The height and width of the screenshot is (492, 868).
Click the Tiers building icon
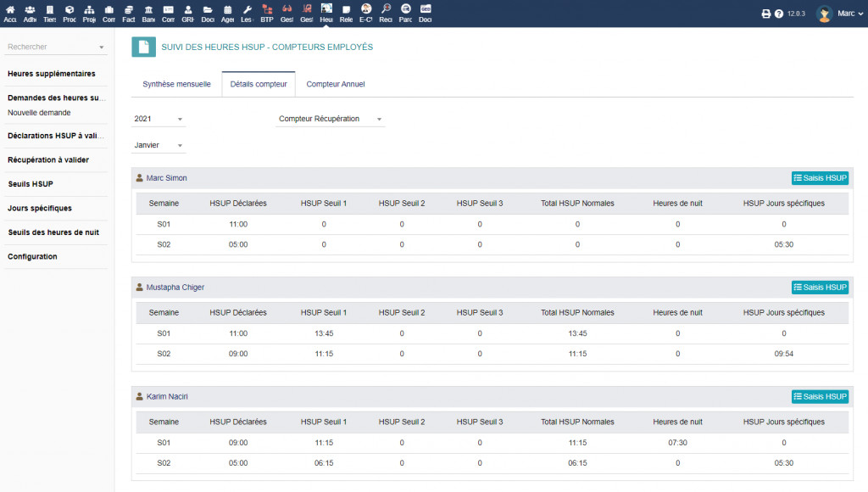point(49,9)
